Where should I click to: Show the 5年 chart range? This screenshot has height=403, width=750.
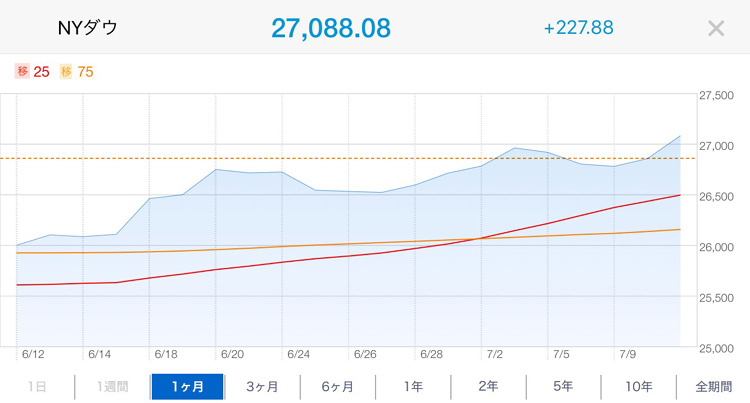[563, 386]
